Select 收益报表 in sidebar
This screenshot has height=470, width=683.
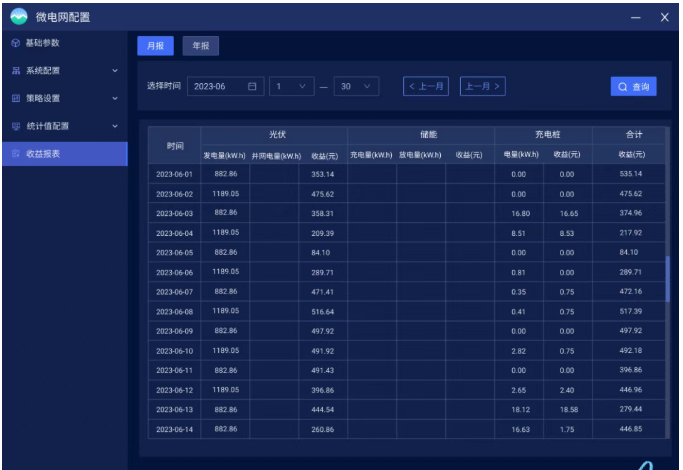tap(65, 154)
